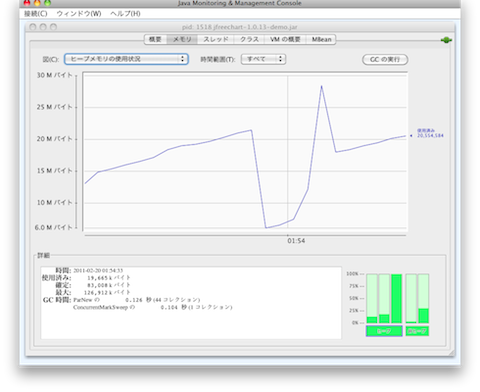Toggle the heap group button under bars
Image resolution: width=480 pixels, height=392 pixels.
[384, 331]
